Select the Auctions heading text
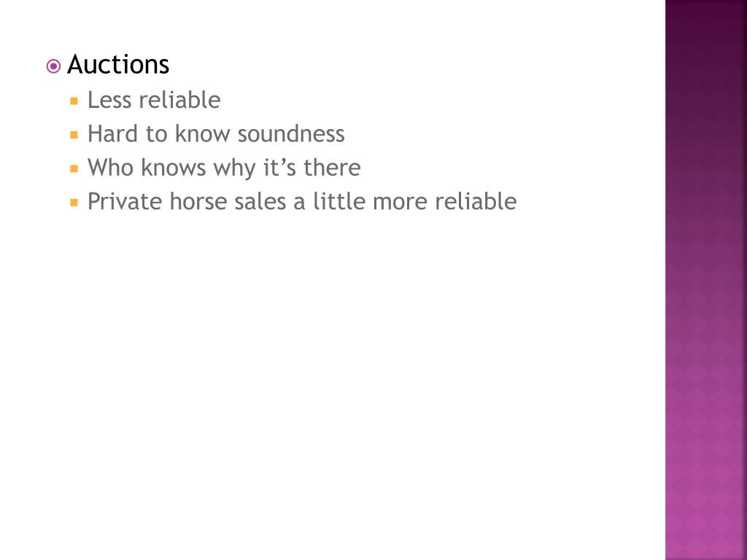Viewport: 747px width, 560px height. click(118, 64)
